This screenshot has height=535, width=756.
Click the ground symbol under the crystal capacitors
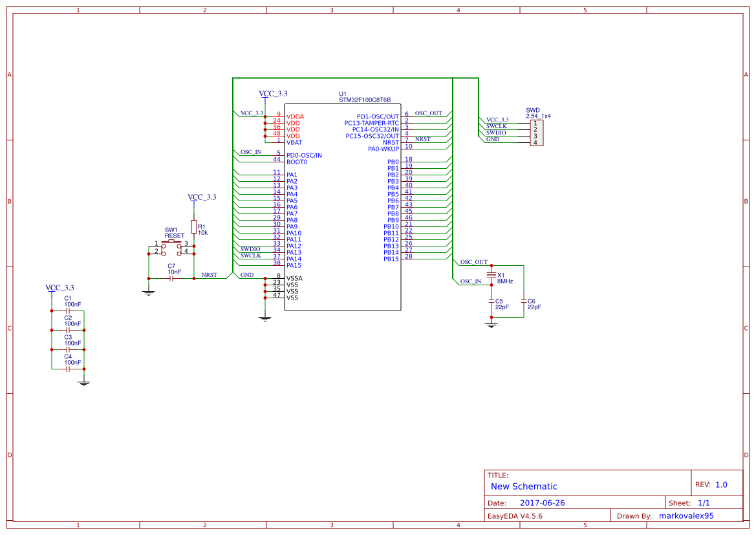[491, 325]
